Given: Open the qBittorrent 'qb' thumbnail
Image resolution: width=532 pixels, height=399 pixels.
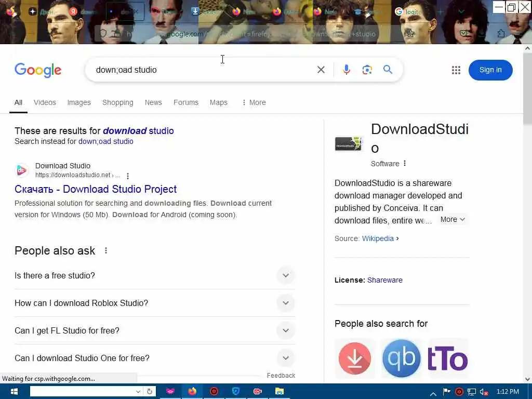Looking at the screenshot, I should coord(402,358).
